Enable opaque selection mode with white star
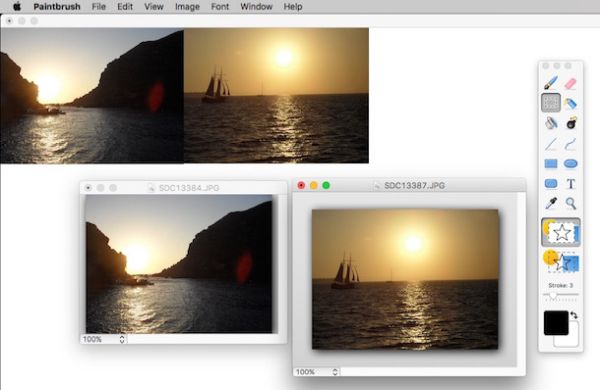Viewport: 600px width, 390px height. coord(561,232)
